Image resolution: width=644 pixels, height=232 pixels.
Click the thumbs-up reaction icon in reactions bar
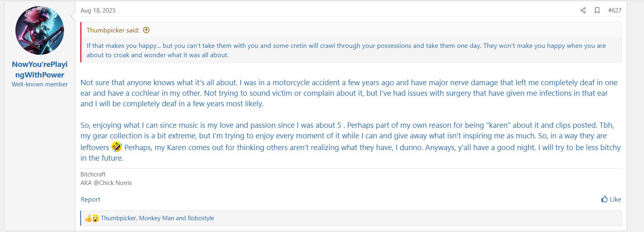tap(88, 218)
